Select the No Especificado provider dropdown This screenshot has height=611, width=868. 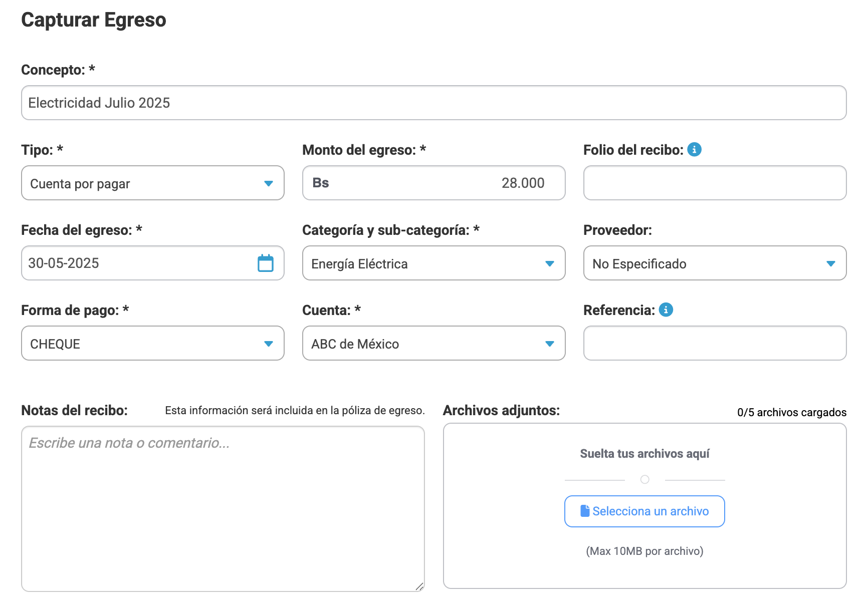[715, 263]
